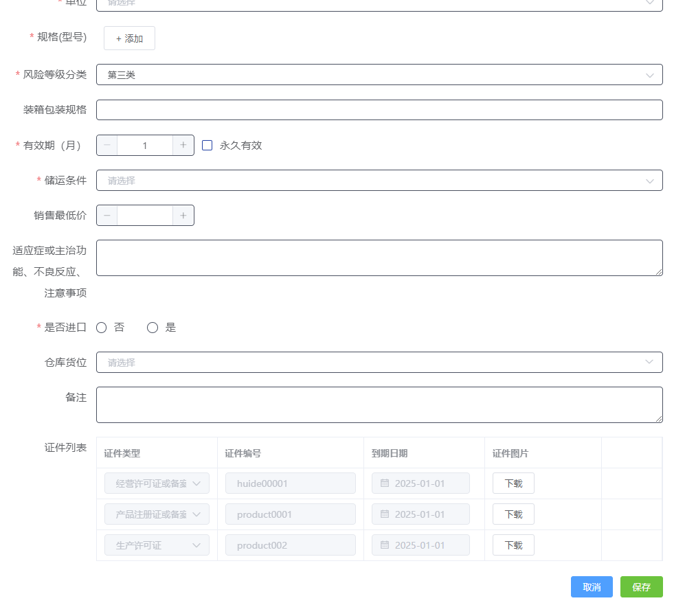Check the 永久有效 checkbox
674x616 pixels.
click(x=208, y=145)
